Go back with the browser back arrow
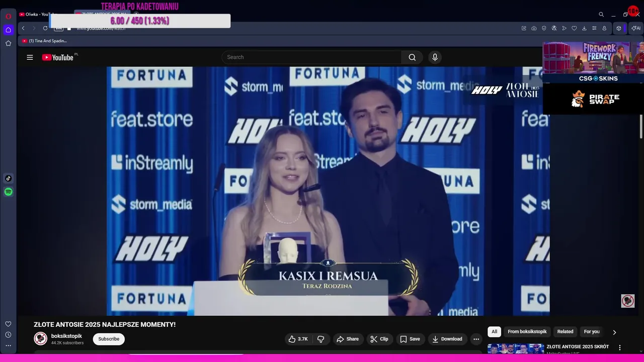The image size is (644, 362). (x=23, y=28)
